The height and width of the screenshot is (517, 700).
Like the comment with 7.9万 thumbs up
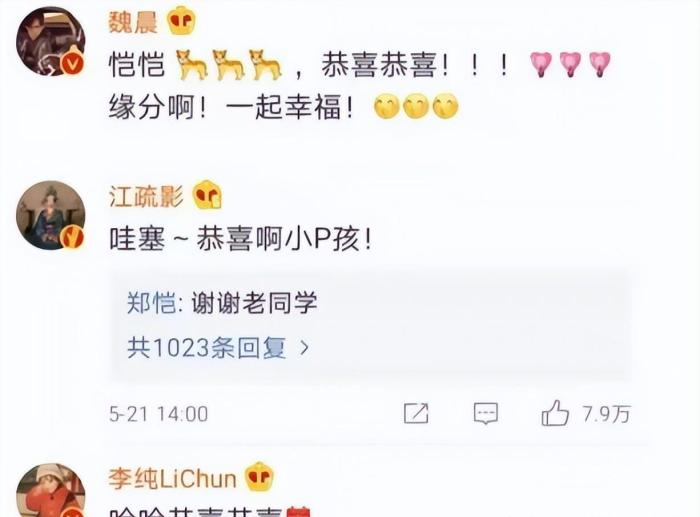tap(555, 413)
